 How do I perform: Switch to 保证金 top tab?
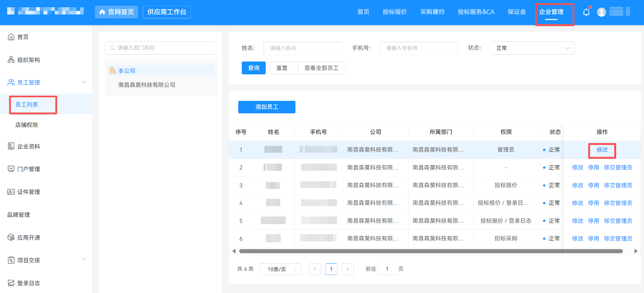tap(517, 12)
